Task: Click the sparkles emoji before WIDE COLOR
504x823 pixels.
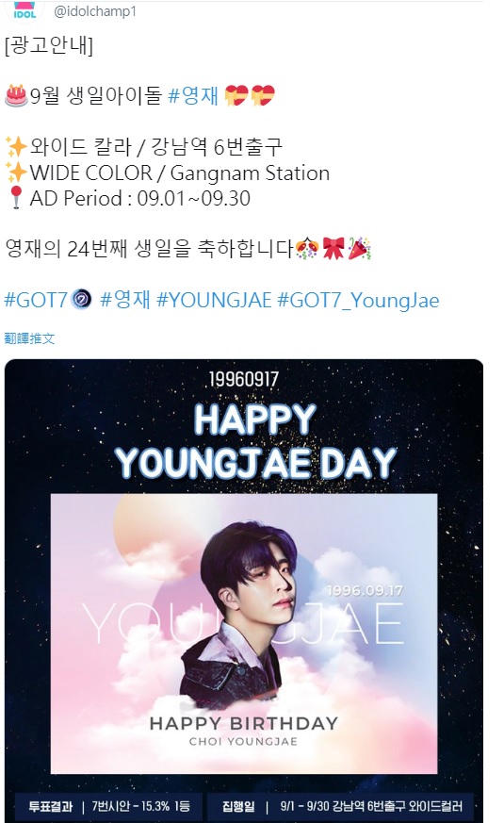Action: click(x=16, y=173)
